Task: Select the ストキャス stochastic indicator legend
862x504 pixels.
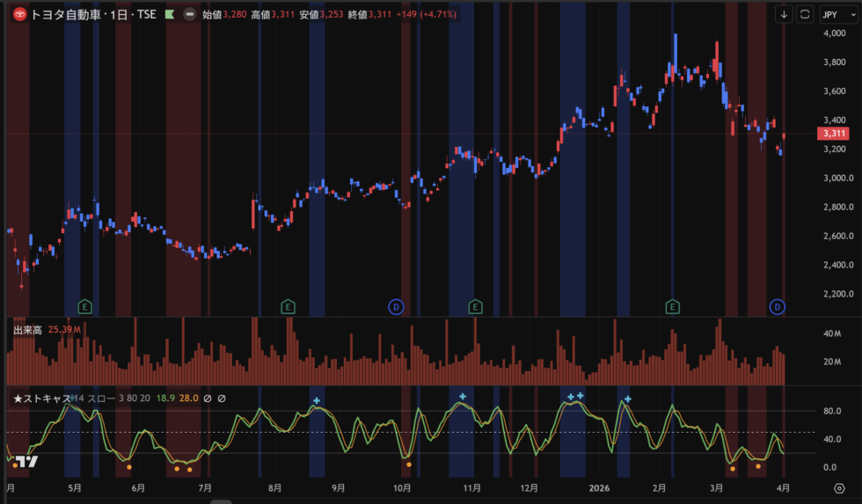Action: (x=42, y=398)
